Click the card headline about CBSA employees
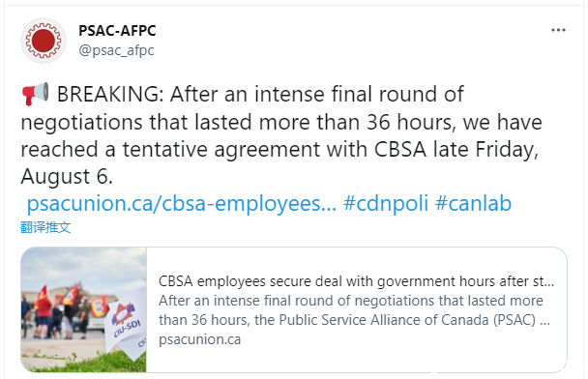The image size is (588, 379). click(356, 281)
